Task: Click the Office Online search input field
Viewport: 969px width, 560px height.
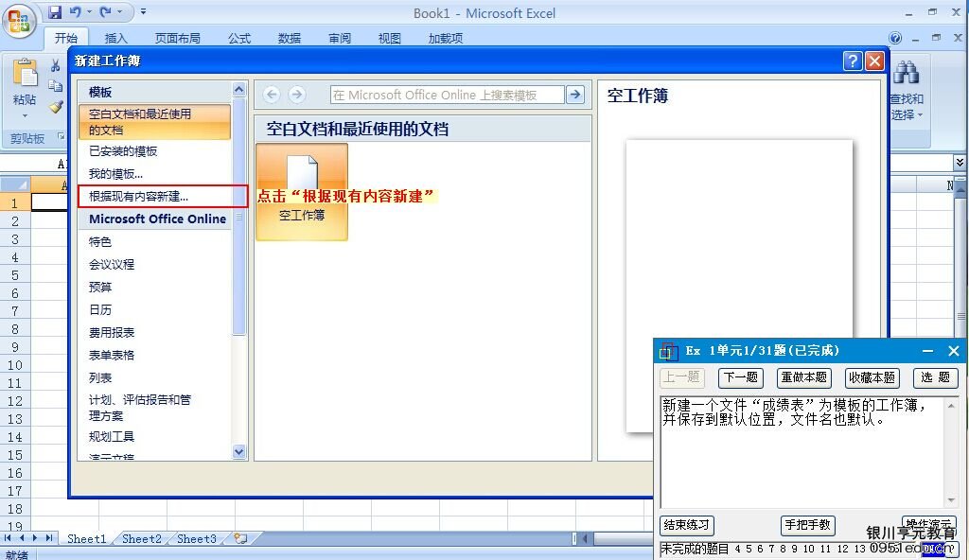Action: tap(447, 95)
